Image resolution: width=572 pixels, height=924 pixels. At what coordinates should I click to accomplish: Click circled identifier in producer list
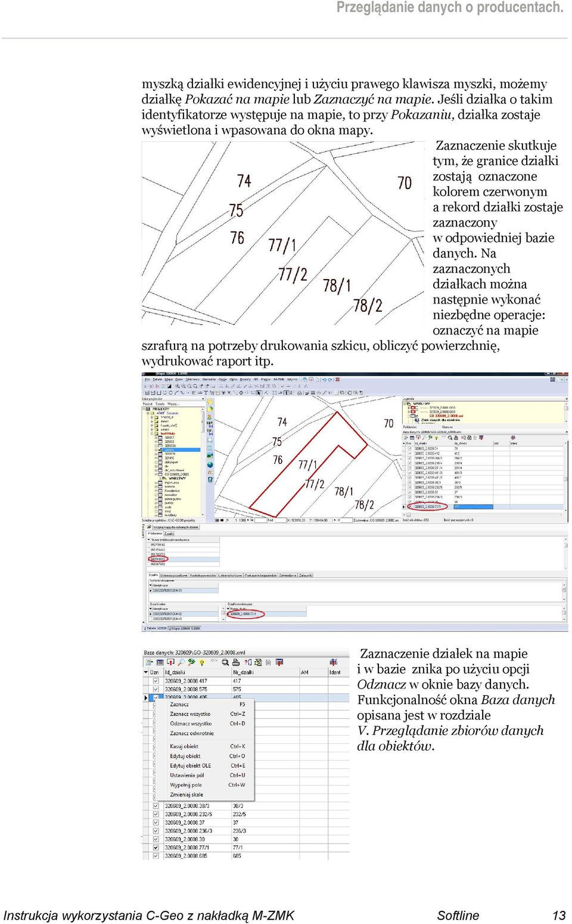tap(158, 559)
